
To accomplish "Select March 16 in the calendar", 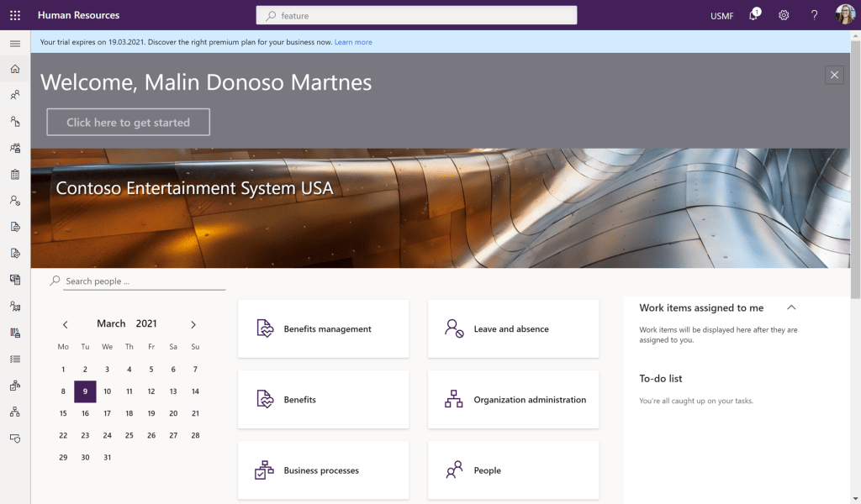I will (85, 413).
